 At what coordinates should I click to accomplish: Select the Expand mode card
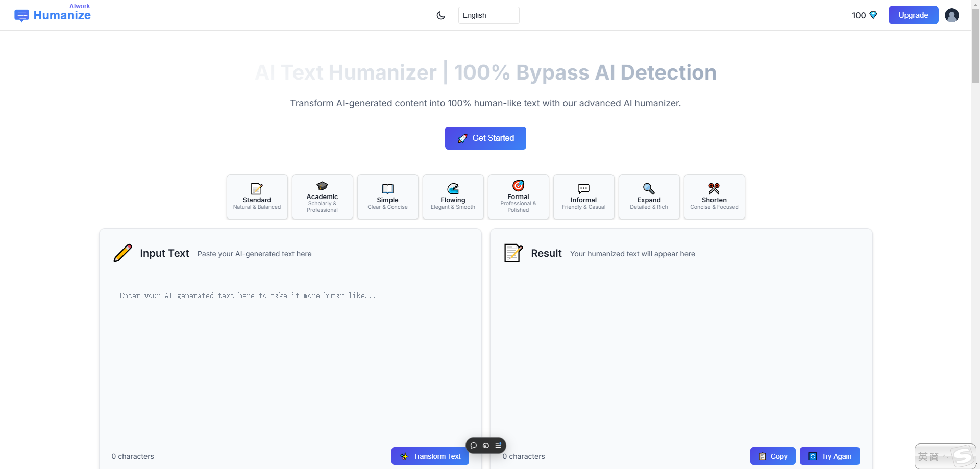(x=649, y=197)
